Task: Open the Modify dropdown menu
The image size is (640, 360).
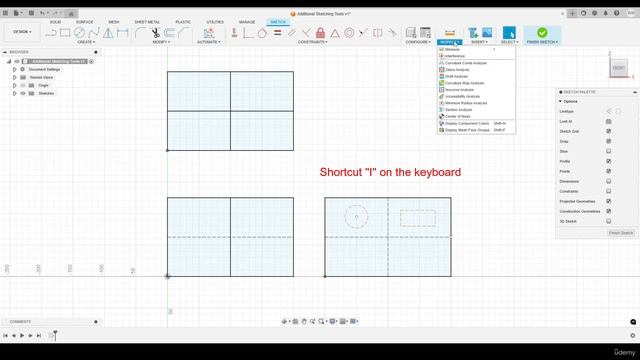Action: click(x=161, y=42)
